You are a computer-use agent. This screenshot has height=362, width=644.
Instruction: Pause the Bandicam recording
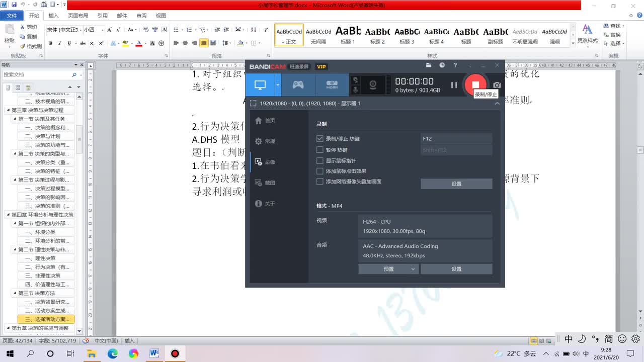click(x=454, y=85)
